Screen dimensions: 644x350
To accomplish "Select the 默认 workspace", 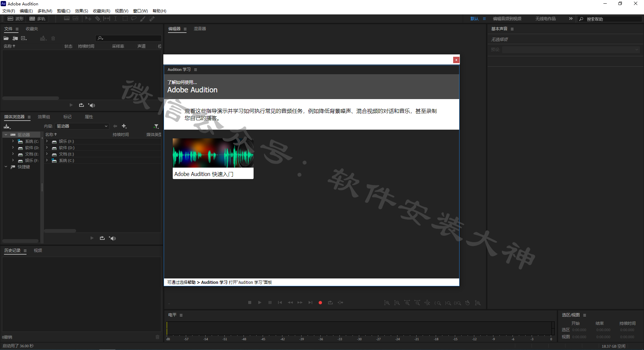I will point(474,19).
